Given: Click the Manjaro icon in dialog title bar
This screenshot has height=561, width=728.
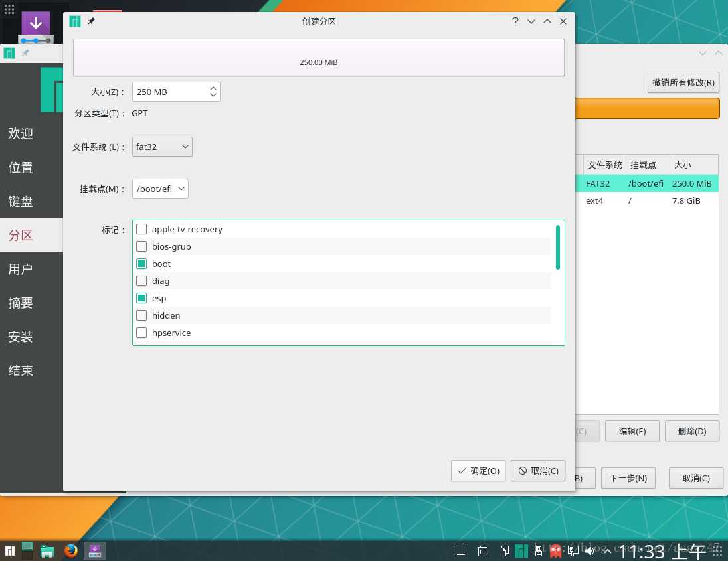Looking at the screenshot, I should [x=75, y=21].
